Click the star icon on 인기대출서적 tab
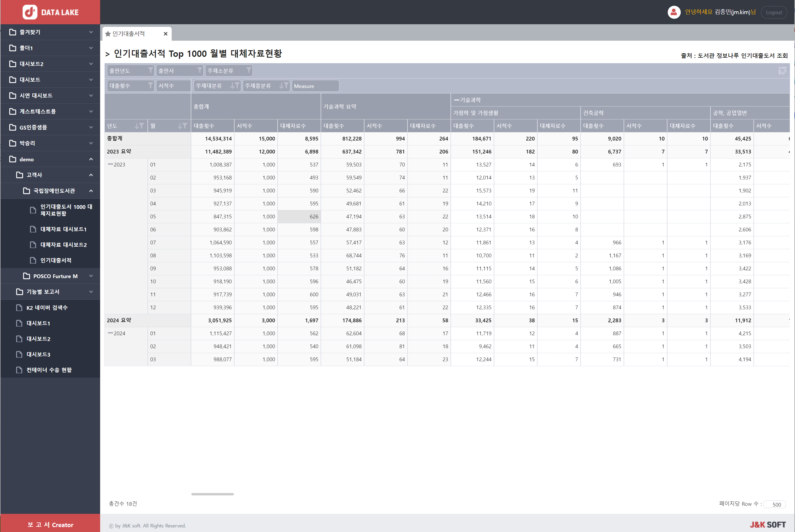The image size is (795, 532). 108,33
